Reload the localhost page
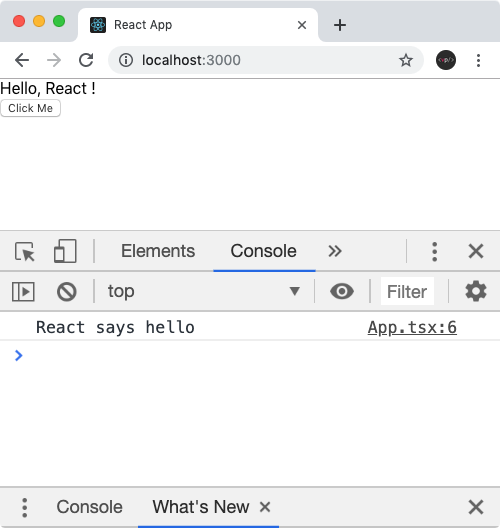The height and width of the screenshot is (528, 500). tap(86, 60)
